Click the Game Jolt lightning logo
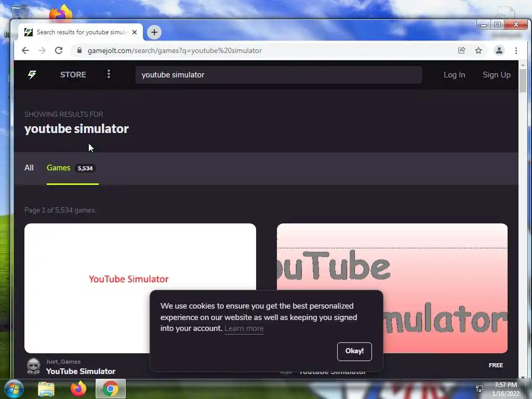Viewport: 532px width, 399px height. click(32, 75)
